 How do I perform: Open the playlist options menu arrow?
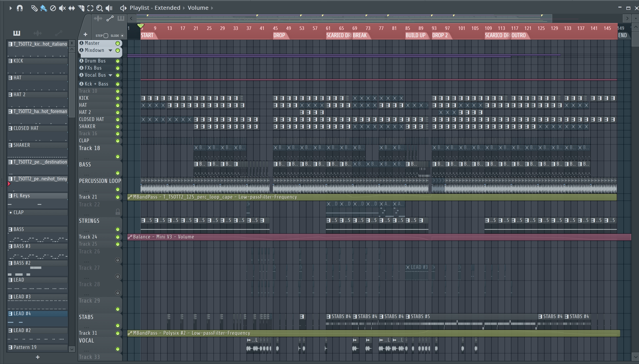[10, 8]
